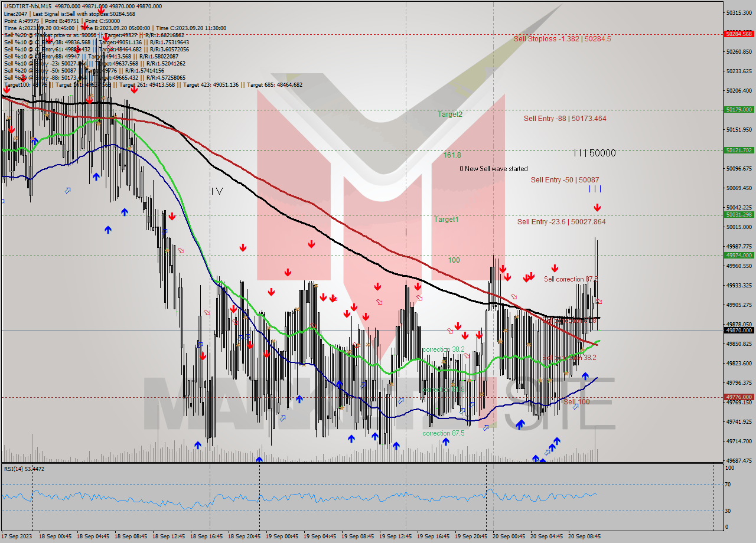The width and height of the screenshot is (756, 543).
Task: Click the 50206.400 price axis value
Action: [739, 90]
